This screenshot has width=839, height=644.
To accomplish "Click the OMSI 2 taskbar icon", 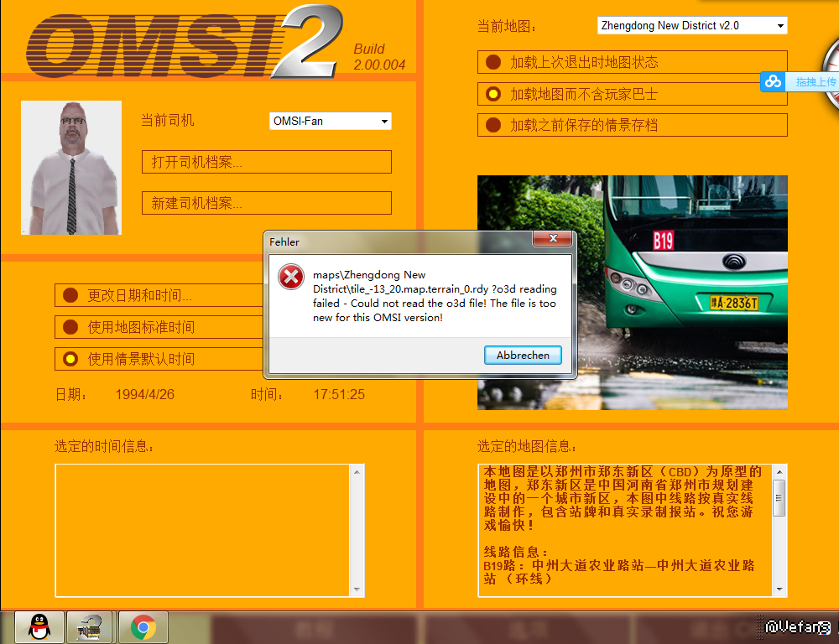I will coord(89,627).
